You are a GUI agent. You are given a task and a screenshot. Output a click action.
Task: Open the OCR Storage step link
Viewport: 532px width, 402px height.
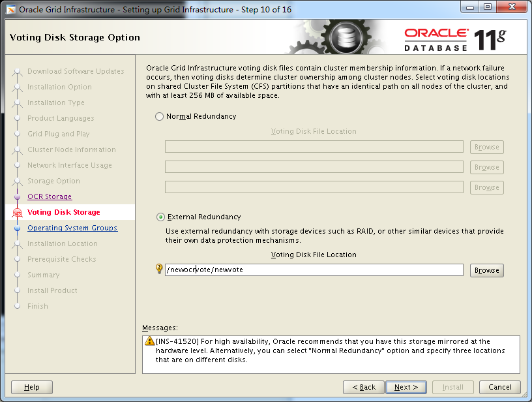50,196
